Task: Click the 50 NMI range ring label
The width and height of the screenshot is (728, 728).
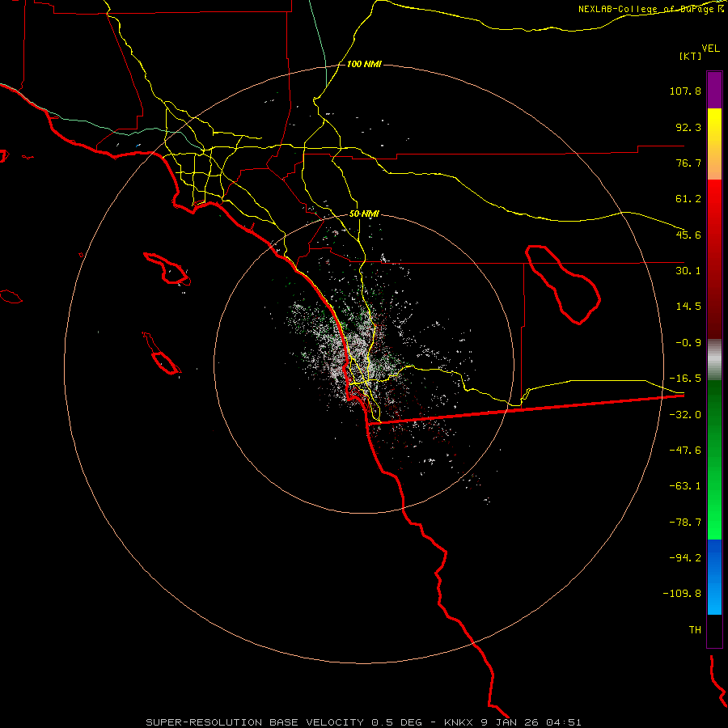Action: coord(364,214)
